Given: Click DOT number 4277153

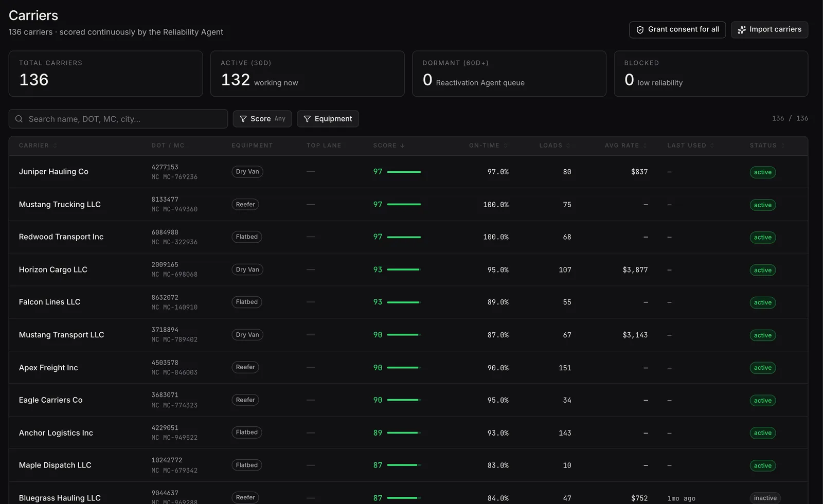Looking at the screenshot, I should (165, 167).
